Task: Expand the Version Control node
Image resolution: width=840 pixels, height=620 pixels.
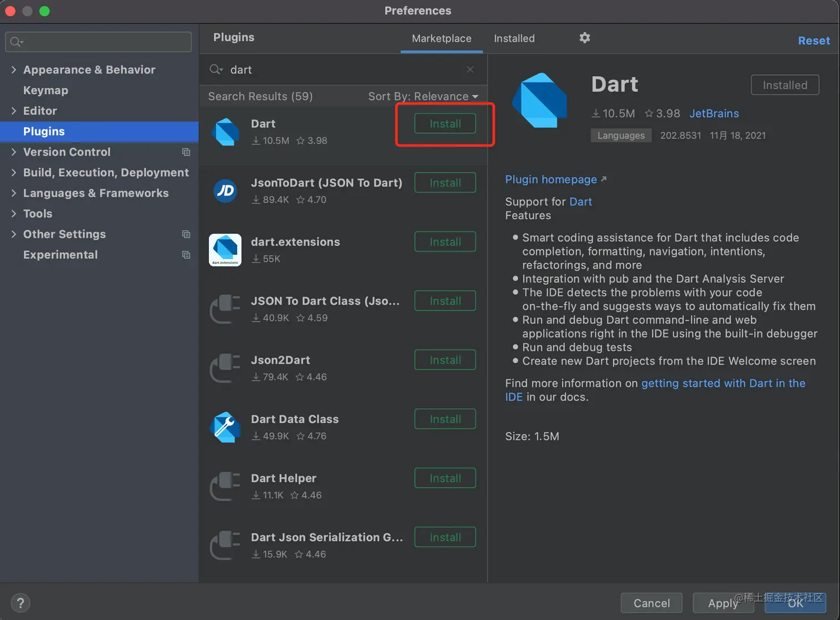Action: (x=13, y=152)
